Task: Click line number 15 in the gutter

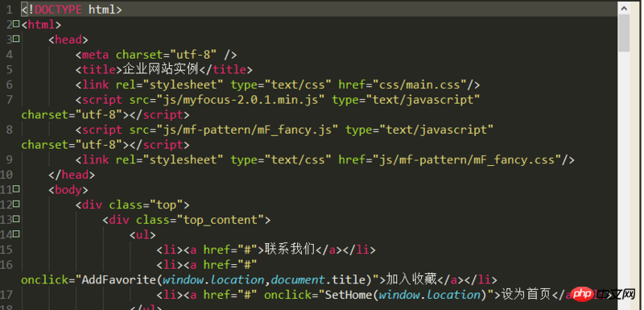Action: click(6, 250)
